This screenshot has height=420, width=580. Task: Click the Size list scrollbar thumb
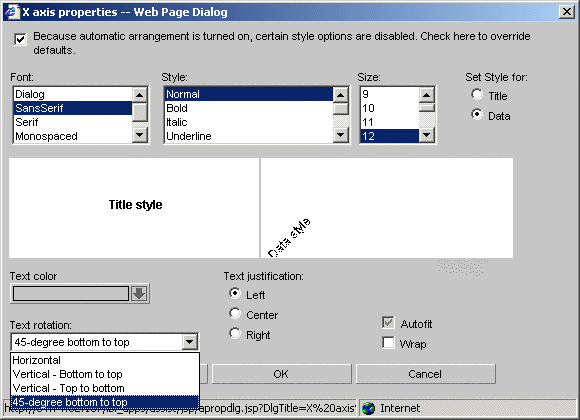(x=427, y=108)
